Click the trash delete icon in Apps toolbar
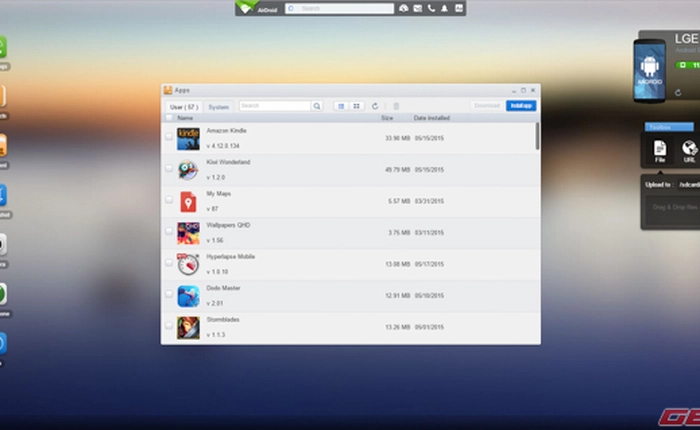The image size is (700, 430). [396, 105]
